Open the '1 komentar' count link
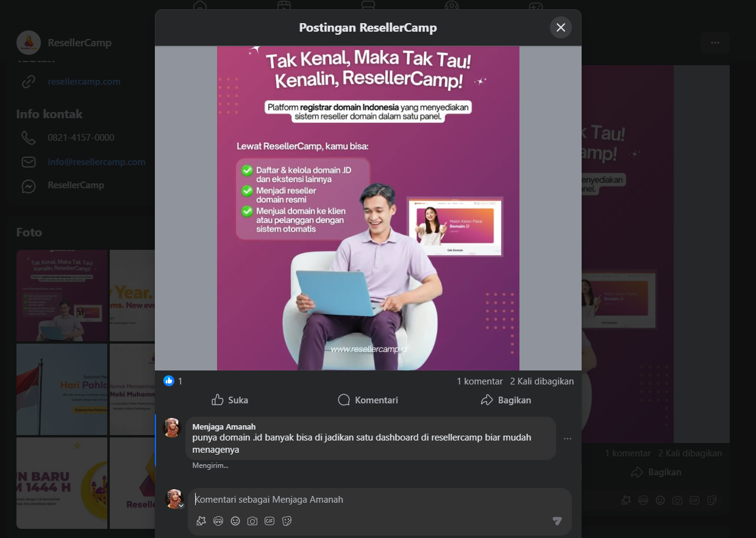Screen dimensions: 756x538 pos(479,381)
